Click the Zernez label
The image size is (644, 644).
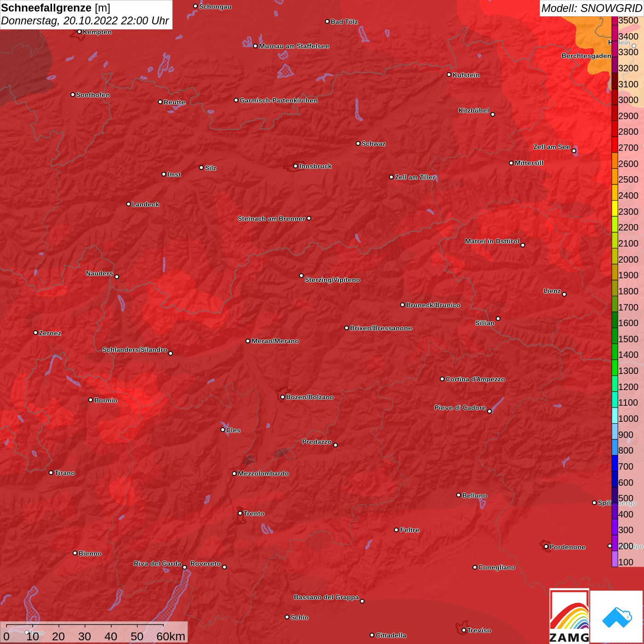[x=50, y=333]
